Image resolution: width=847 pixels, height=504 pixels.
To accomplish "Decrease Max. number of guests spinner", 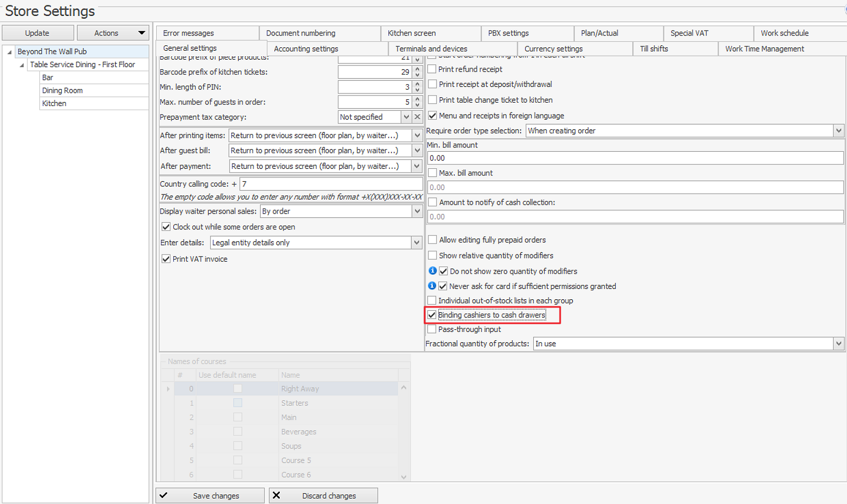I will click(x=417, y=105).
